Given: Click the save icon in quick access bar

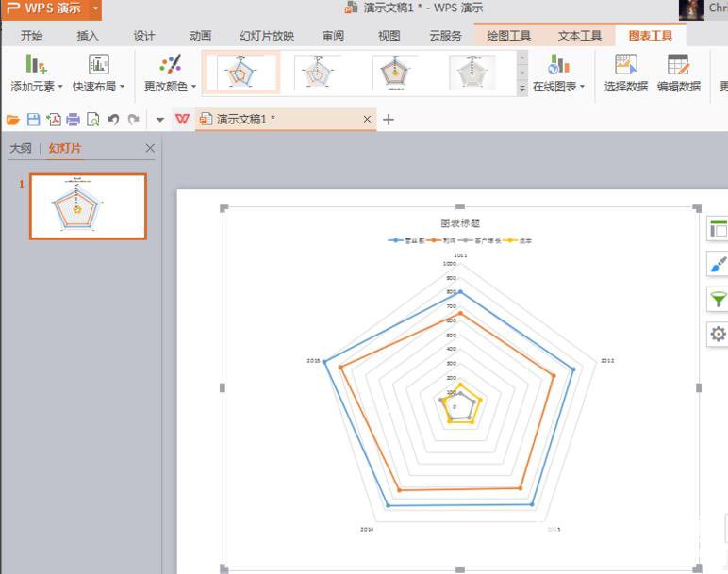Looking at the screenshot, I should [34, 120].
